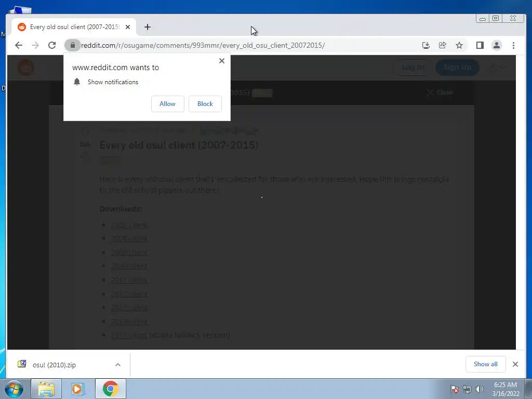Open the Windows Start menu

point(14,389)
